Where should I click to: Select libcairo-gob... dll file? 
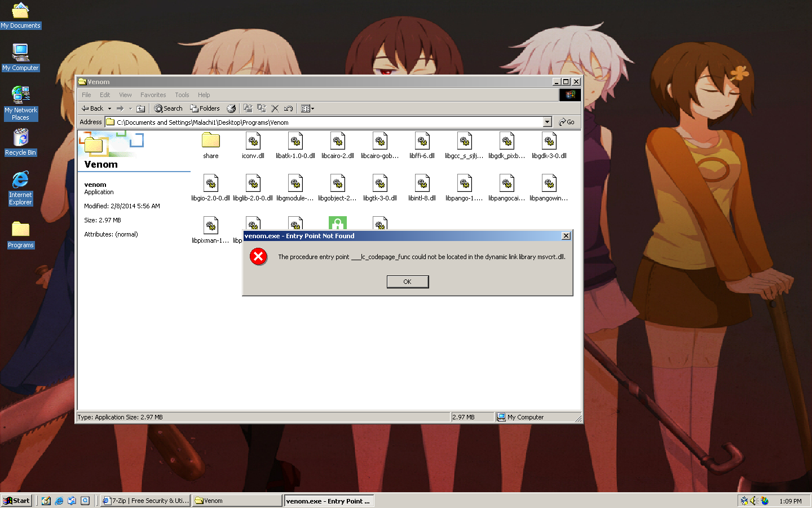380,146
